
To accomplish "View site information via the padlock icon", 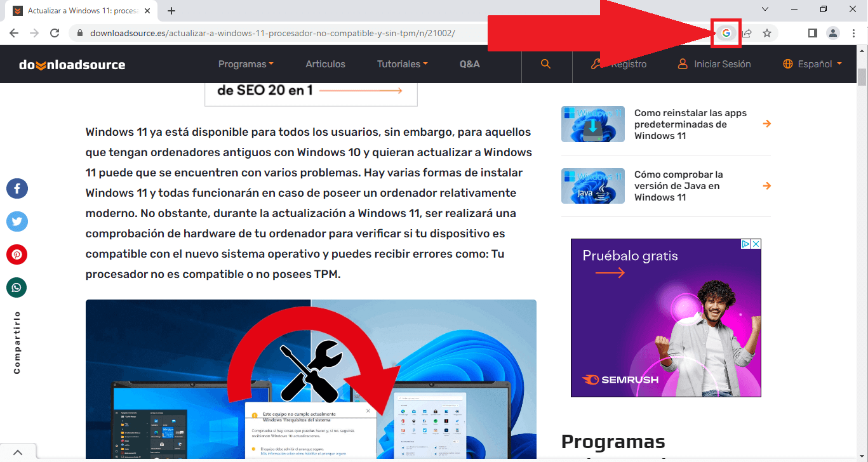I will (79, 33).
